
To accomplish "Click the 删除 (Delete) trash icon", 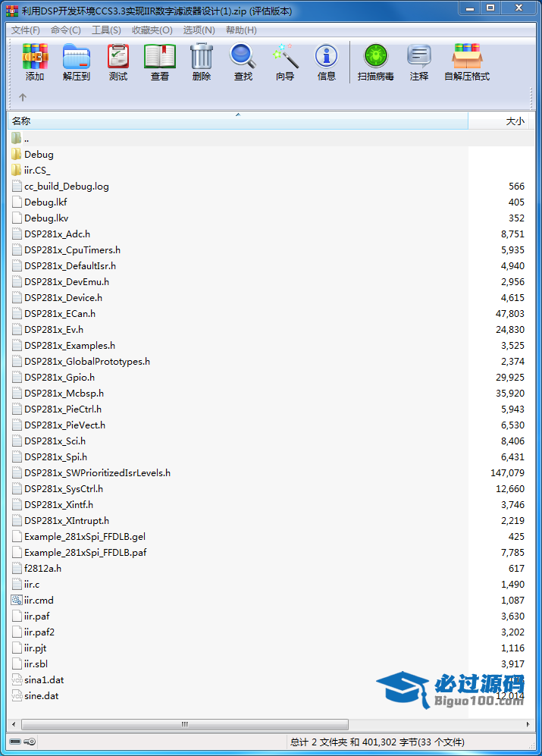I will pos(202,57).
